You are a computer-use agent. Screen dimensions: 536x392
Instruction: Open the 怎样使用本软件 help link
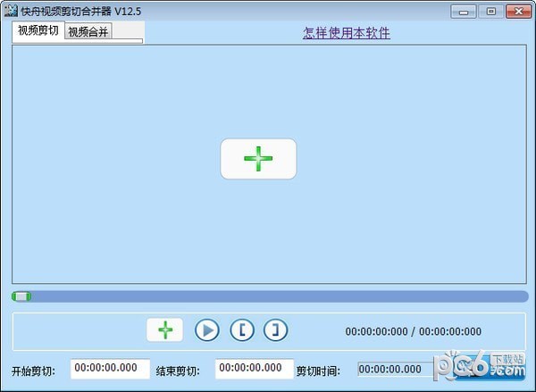(x=347, y=33)
